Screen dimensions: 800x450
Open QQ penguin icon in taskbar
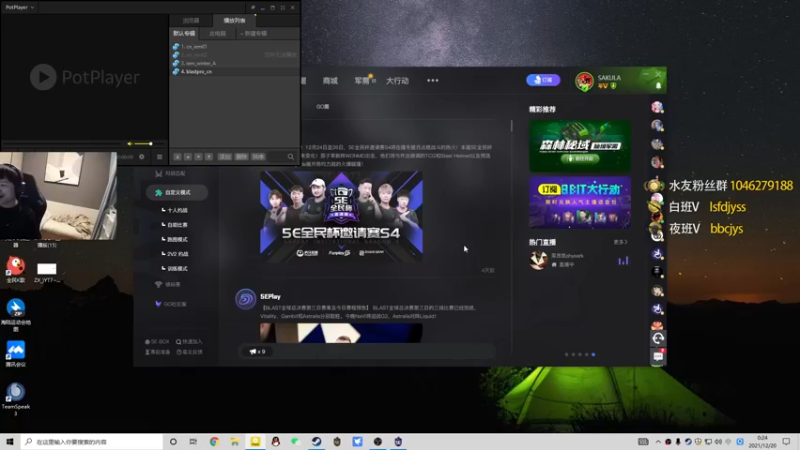tap(276, 442)
